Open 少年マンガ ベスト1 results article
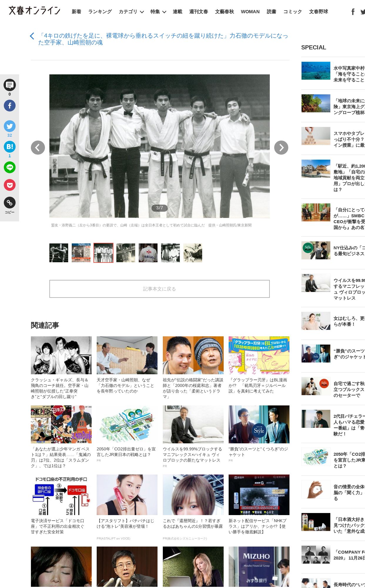Image resolution: width=365 pixels, height=588 pixels. coord(61,437)
